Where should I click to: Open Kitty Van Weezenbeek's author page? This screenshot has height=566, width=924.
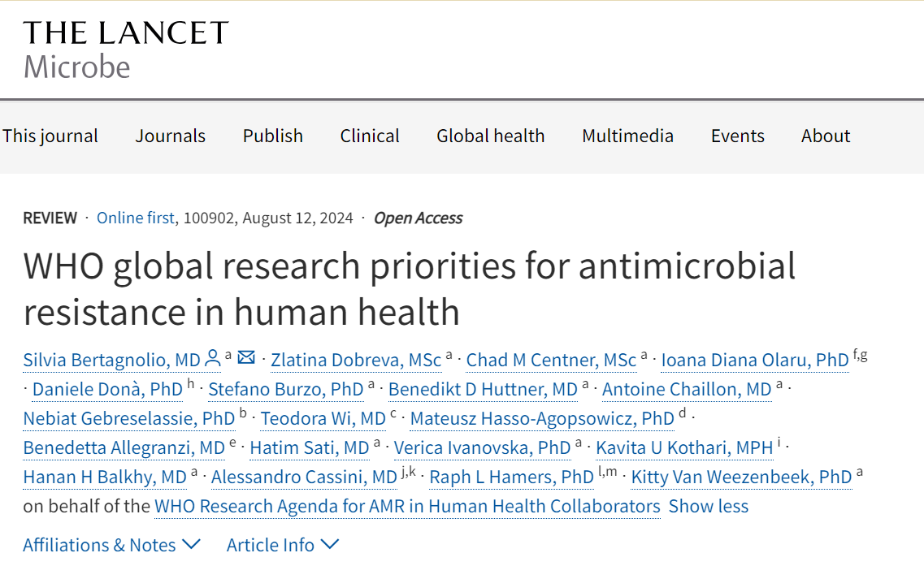[x=741, y=477]
